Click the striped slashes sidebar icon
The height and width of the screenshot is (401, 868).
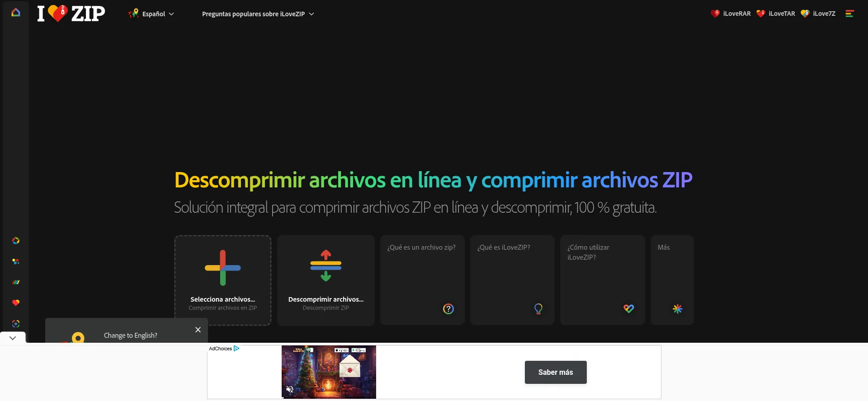pos(16,282)
